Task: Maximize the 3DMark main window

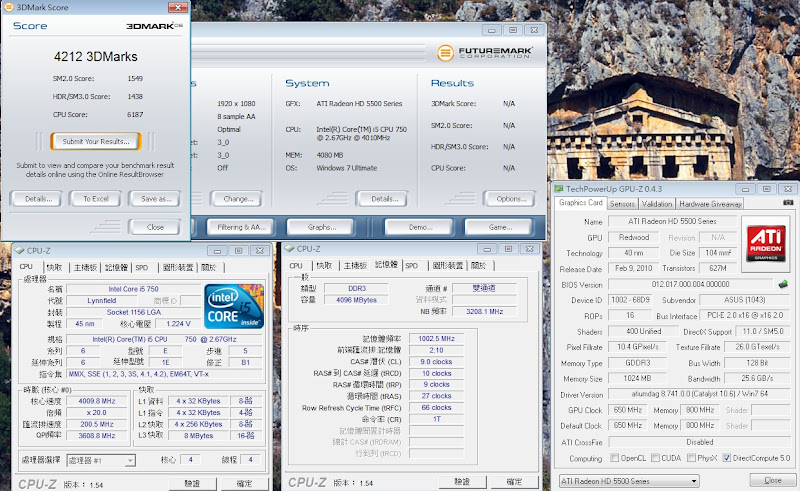Action: pyautogui.click(x=513, y=30)
